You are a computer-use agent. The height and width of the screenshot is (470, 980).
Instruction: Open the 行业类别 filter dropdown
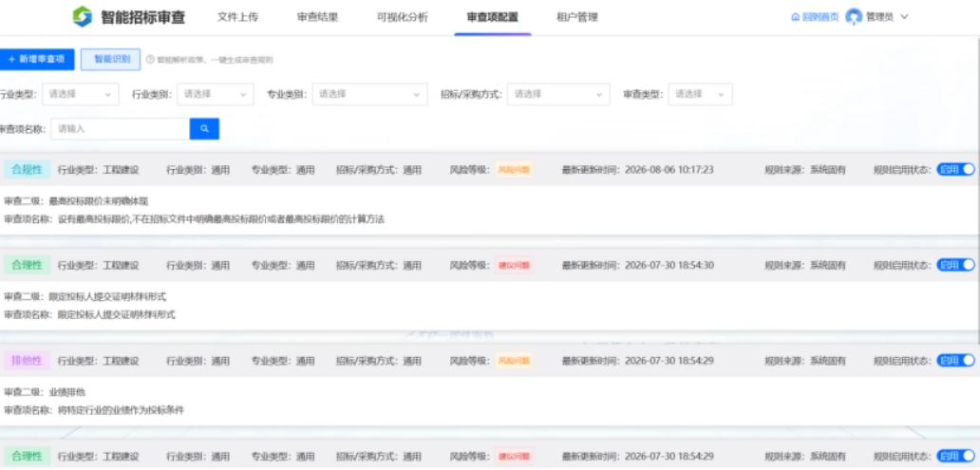[216, 94]
